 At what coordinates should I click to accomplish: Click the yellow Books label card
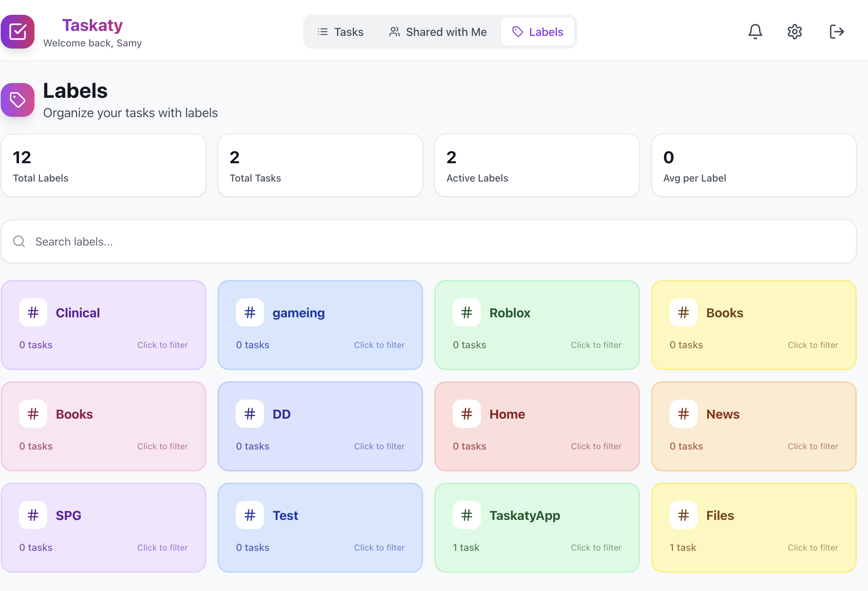pyautogui.click(x=753, y=325)
